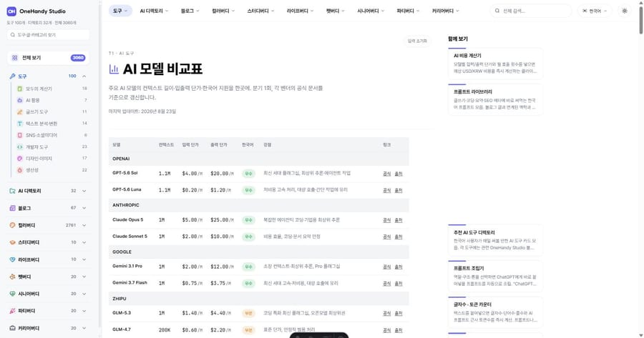Screen dimensions: 644x338
Task: Toggle the light/dark theme sun button
Action: (624, 11)
